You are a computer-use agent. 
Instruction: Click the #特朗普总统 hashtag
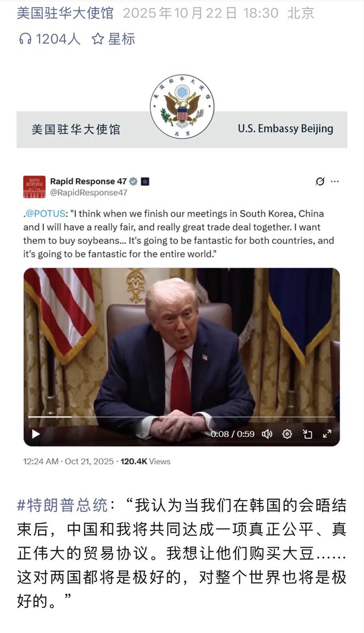click(x=62, y=505)
